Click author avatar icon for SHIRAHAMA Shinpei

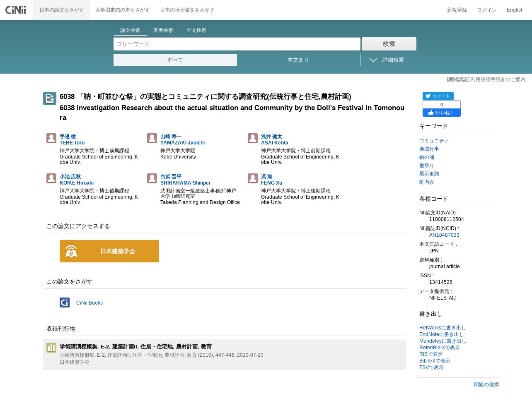152,178
